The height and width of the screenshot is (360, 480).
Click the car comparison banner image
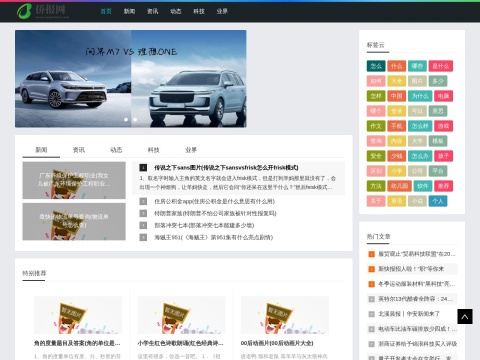click(x=131, y=79)
